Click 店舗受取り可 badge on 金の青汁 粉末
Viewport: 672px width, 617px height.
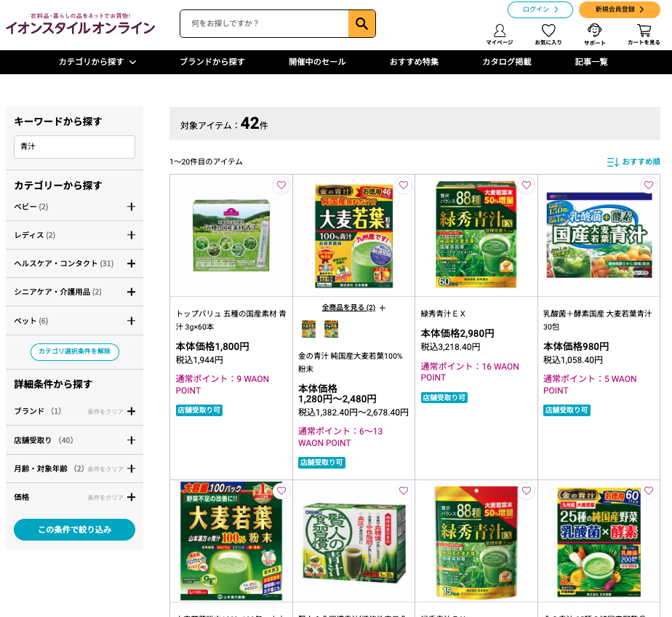click(321, 463)
